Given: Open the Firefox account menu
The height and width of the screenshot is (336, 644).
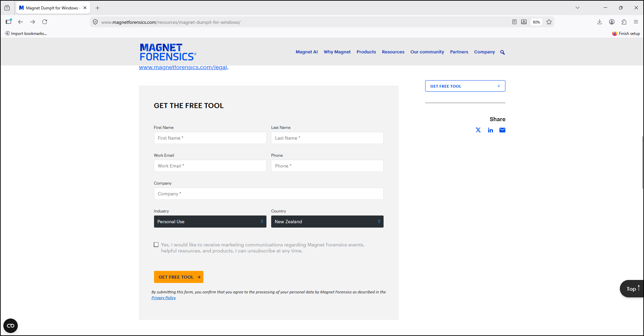Looking at the screenshot, I should (x=612, y=22).
